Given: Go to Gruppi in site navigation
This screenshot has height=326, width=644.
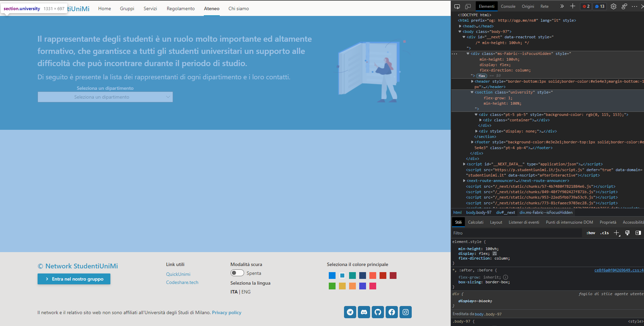Looking at the screenshot, I should [127, 8].
